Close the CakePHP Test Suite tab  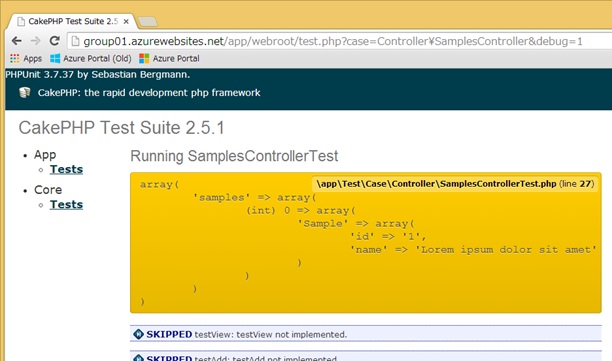pos(126,22)
